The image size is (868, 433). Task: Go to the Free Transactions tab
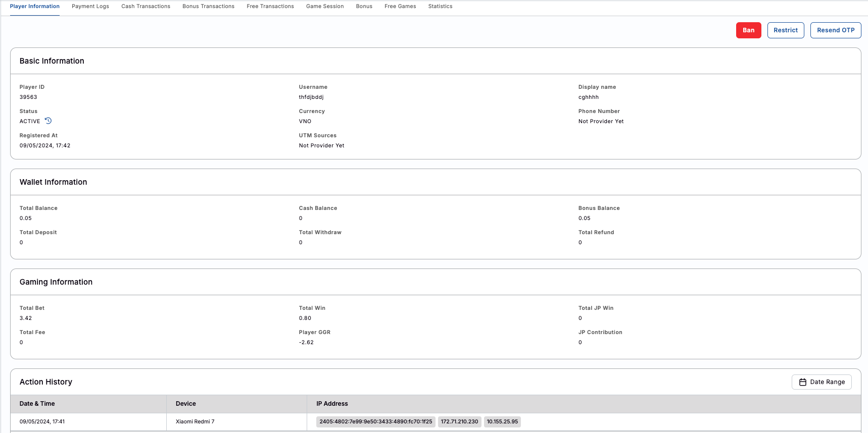270,7
